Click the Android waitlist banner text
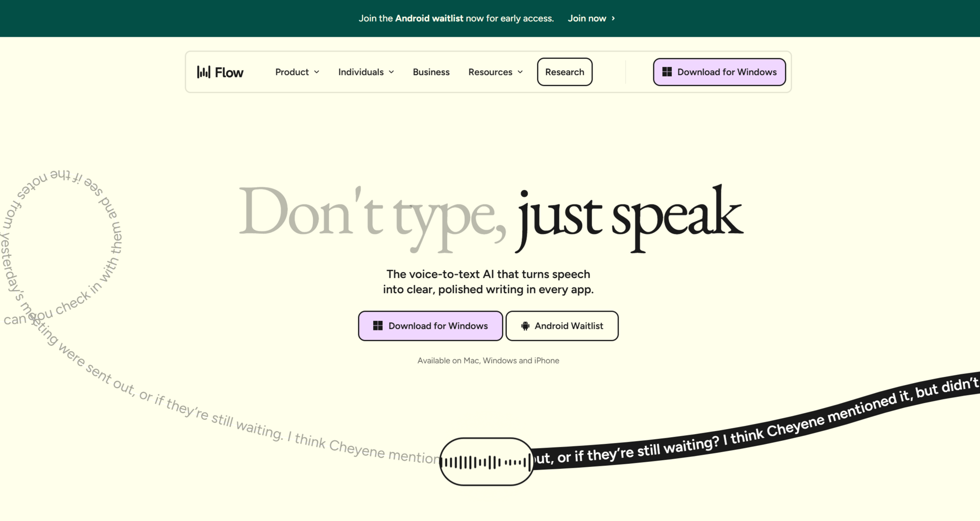980x521 pixels. (456, 18)
